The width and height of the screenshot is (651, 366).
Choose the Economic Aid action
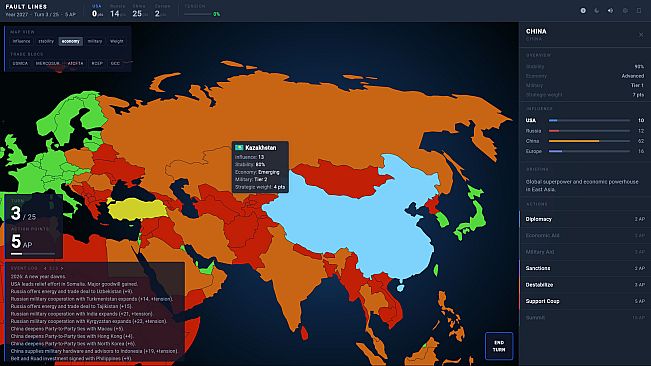[585, 235]
